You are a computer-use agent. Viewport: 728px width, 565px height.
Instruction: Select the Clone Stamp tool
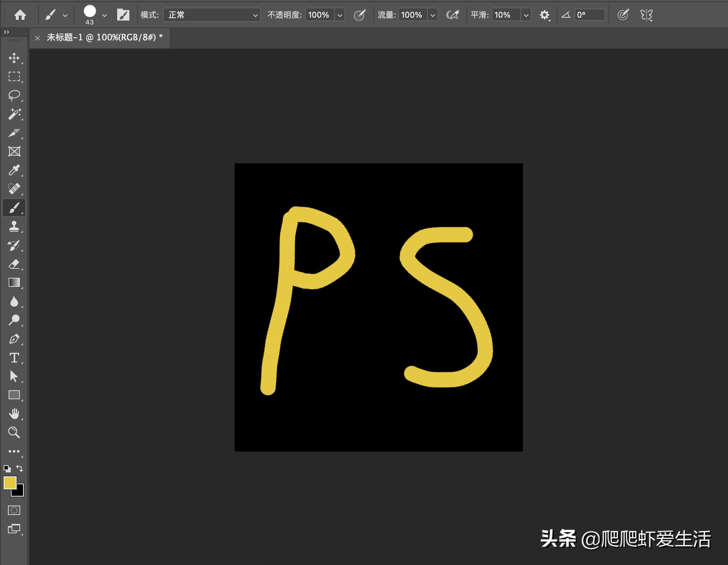coord(14,226)
